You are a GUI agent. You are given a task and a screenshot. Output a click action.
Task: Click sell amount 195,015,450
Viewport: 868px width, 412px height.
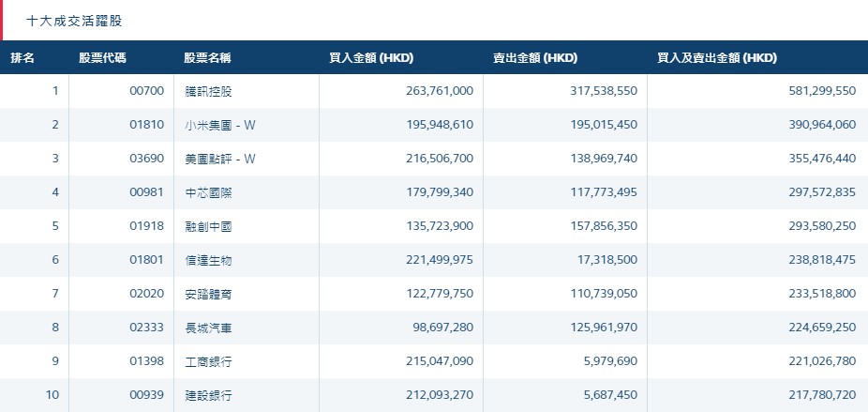[604, 124]
